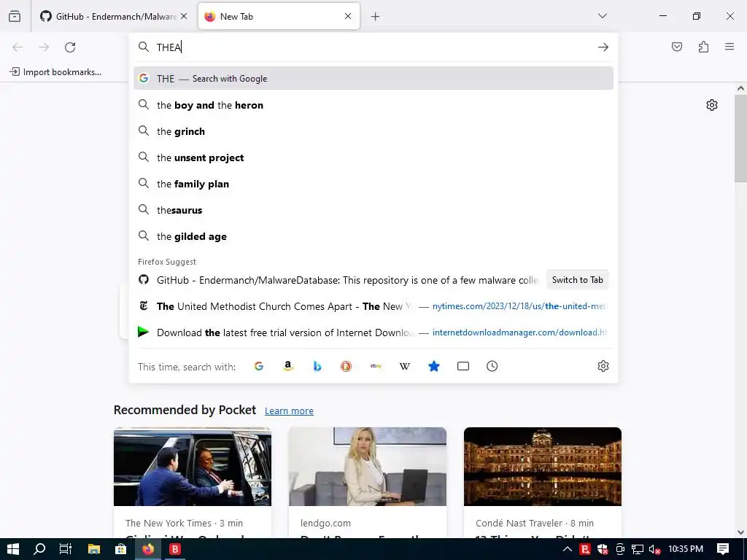Choose suggestion 'the boy and the heron'

[373, 105]
